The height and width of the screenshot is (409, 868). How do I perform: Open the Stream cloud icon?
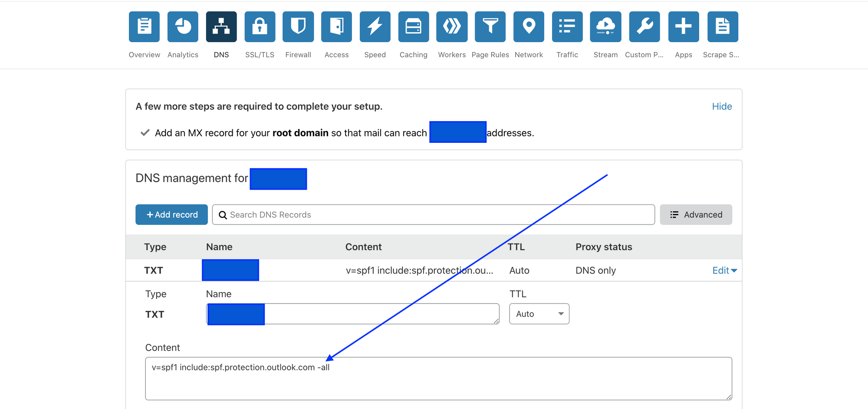click(x=605, y=27)
